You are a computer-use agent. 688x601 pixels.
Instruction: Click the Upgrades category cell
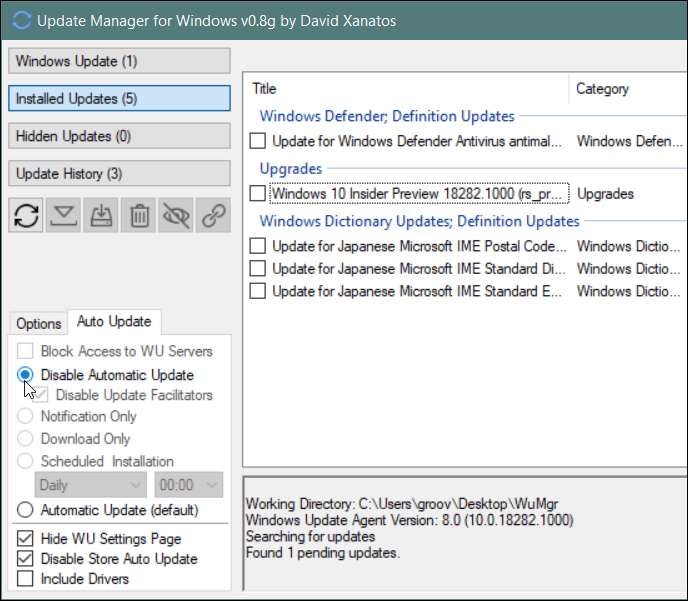click(605, 194)
